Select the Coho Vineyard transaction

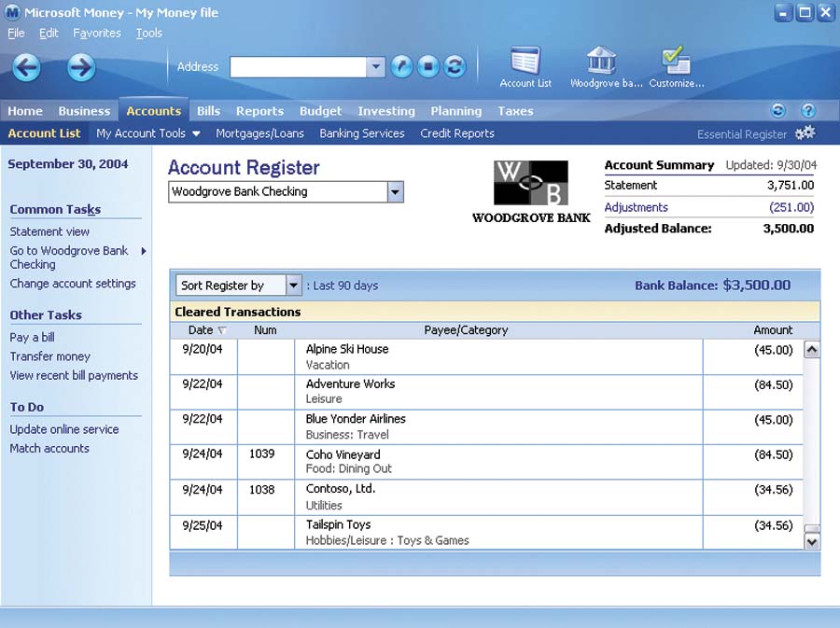tap(486, 462)
